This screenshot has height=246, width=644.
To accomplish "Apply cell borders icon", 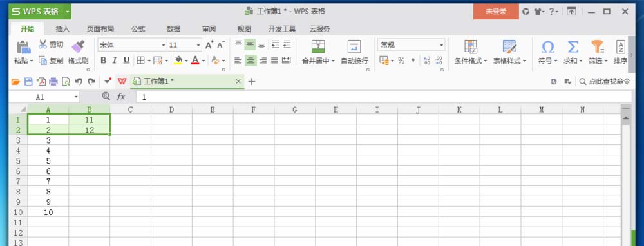I will pyautogui.click(x=140, y=61).
